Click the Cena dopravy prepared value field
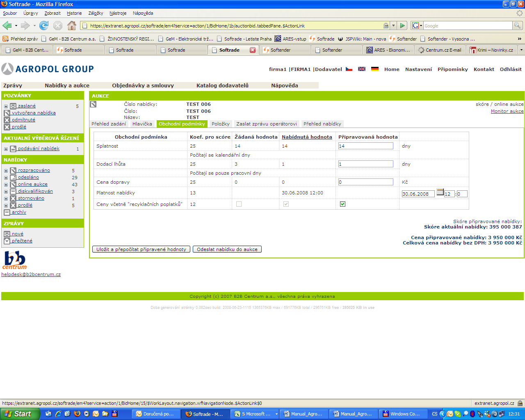 point(366,182)
